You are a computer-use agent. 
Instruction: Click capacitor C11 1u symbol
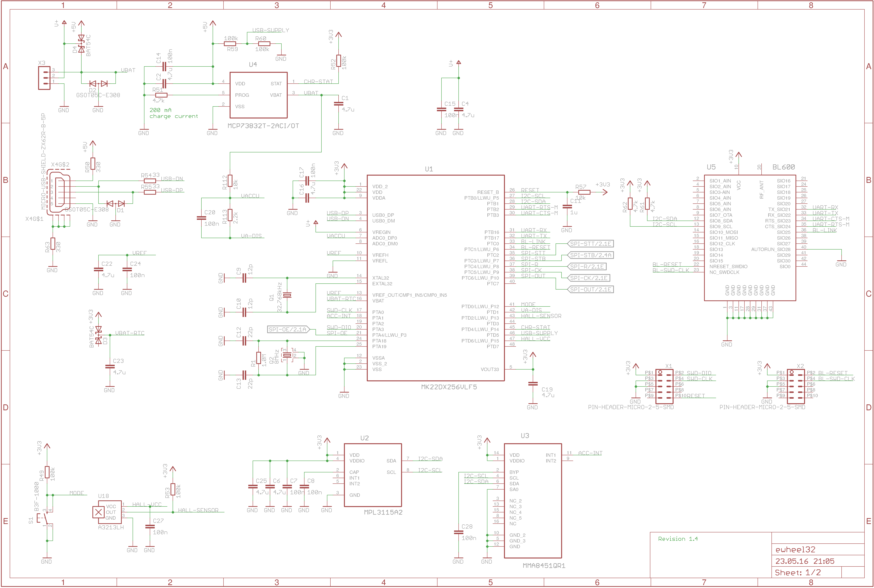[x=567, y=207]
